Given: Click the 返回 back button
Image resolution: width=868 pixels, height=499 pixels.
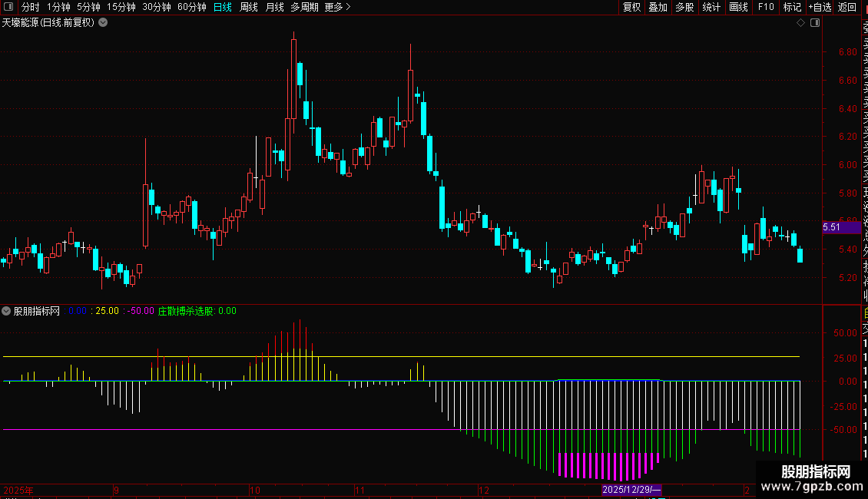Looking at the screenshot, I should (x=847, y=7).
